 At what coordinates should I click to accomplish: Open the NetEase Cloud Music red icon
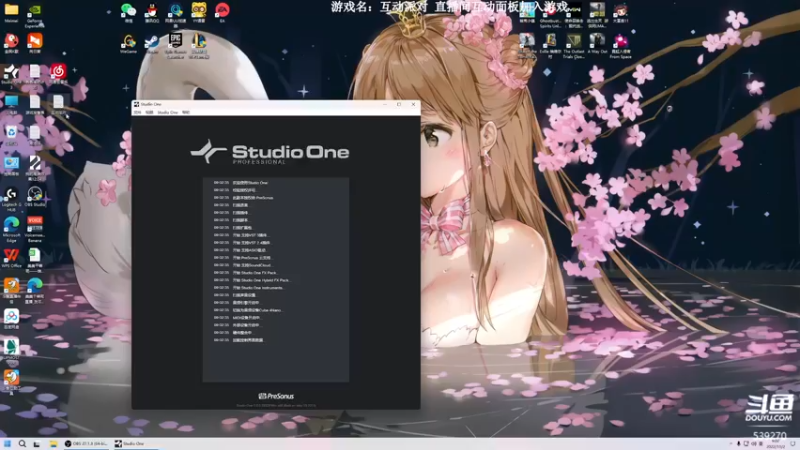pos(58,74)
